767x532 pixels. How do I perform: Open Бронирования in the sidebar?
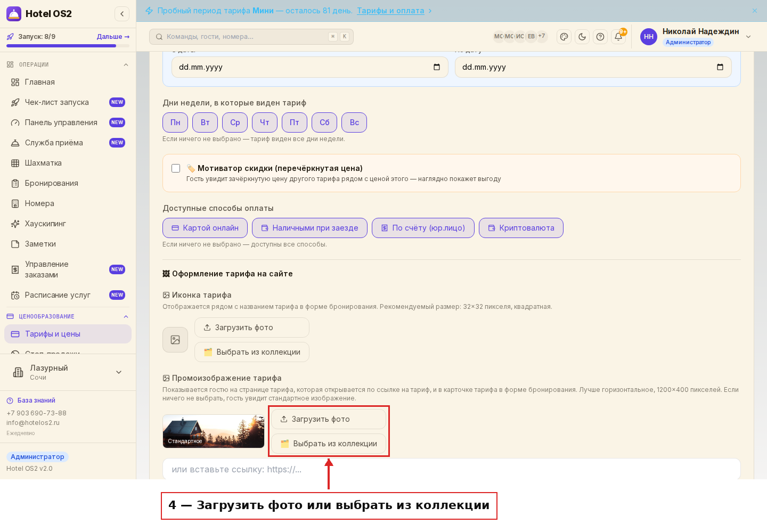[x=68, y=183]
